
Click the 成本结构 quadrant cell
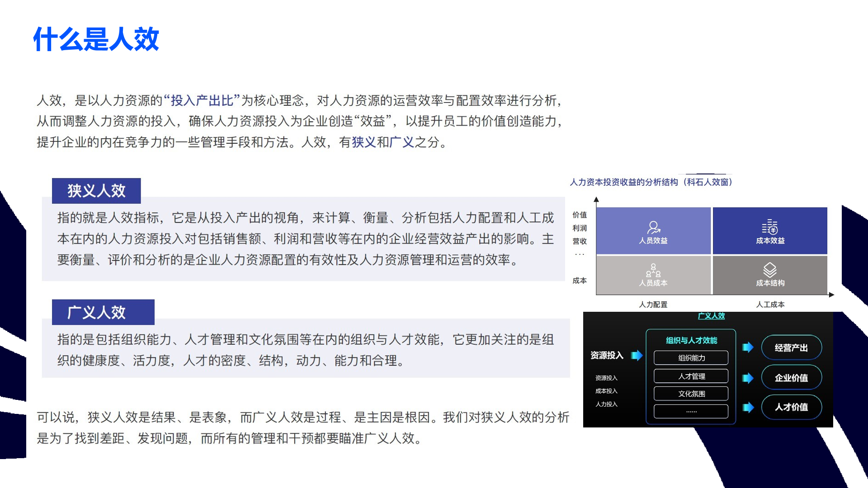770,275
